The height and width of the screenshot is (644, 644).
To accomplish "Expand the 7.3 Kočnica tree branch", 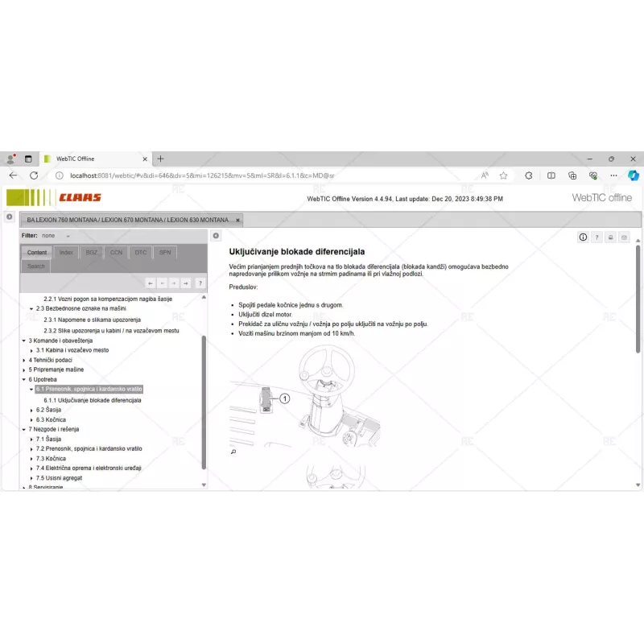I will point(31,457).
